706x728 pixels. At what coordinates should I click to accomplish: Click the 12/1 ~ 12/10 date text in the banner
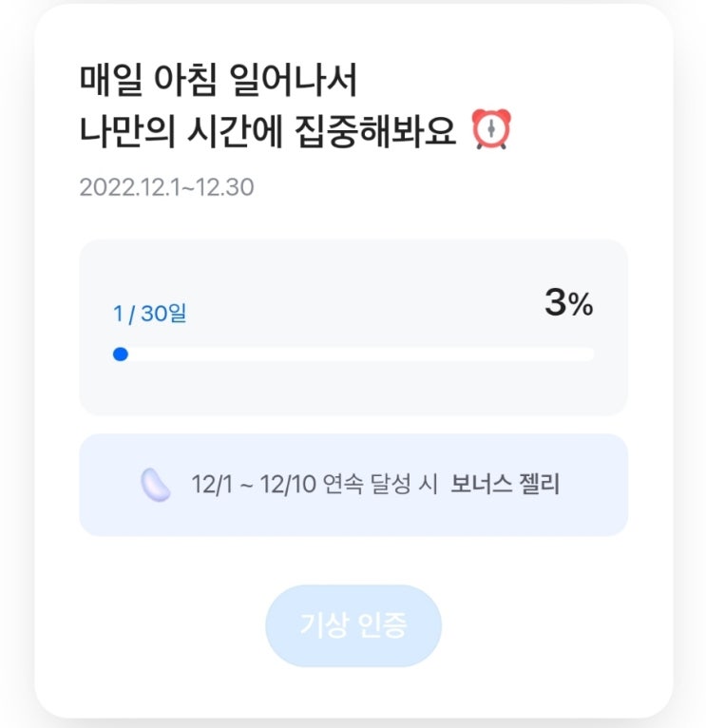tap(252, 485)
